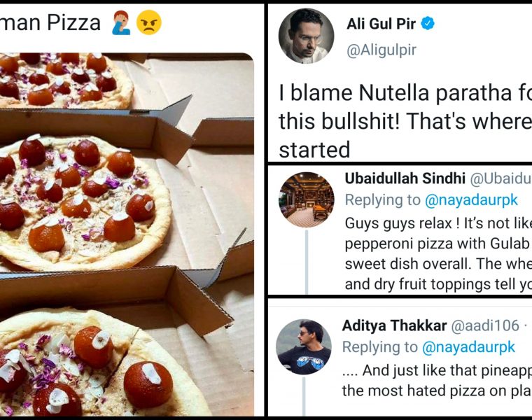Click the Aditya Thakkar display name
The height and width of the screenshot is (420, 532).
(394, 325)
